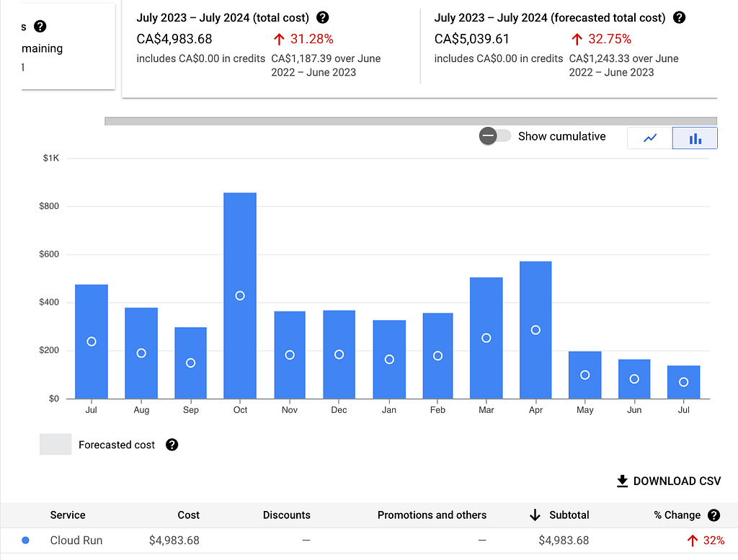The width and height of the screenshot is (738, 560).
Task: Click the circle marker on January bar
Action: (389, 360)
